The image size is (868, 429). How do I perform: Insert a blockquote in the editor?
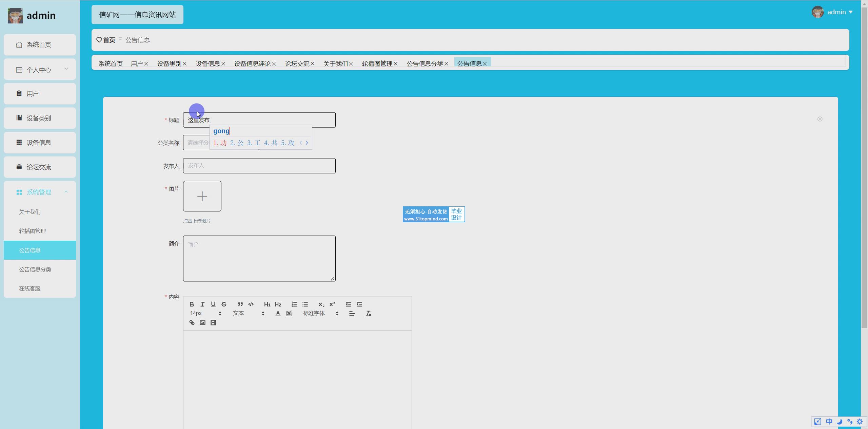pos(240,304)
